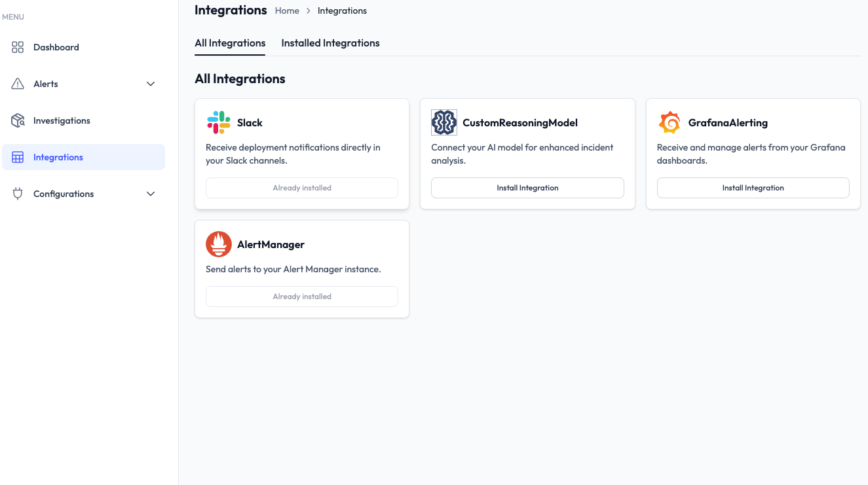
Task: Click the Alerts warning triangle icon
Action: [x=18, y=84]
